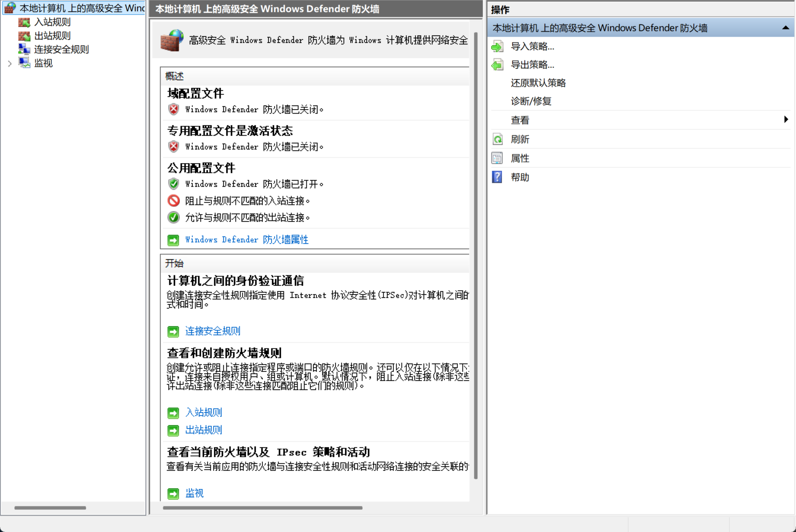Click green arrow icon beside 连接安全规则 link
796x532 pixels.
pyautogui.click(x=173, y=331)
